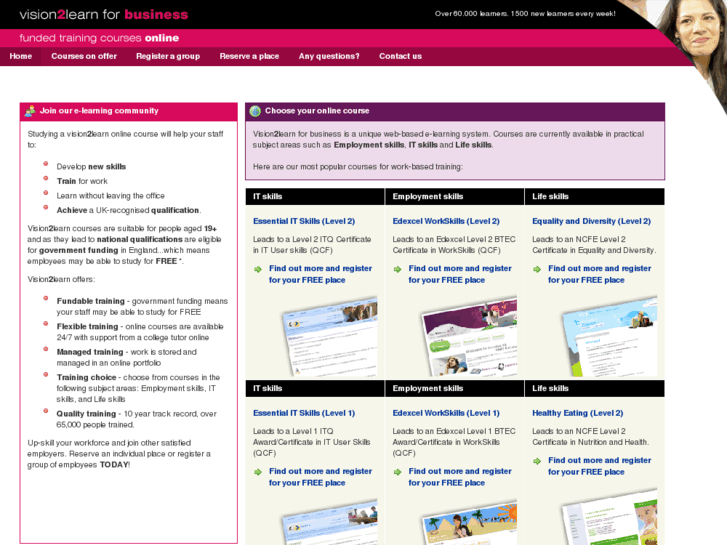Click the community people icon

[x=30, y=111]
